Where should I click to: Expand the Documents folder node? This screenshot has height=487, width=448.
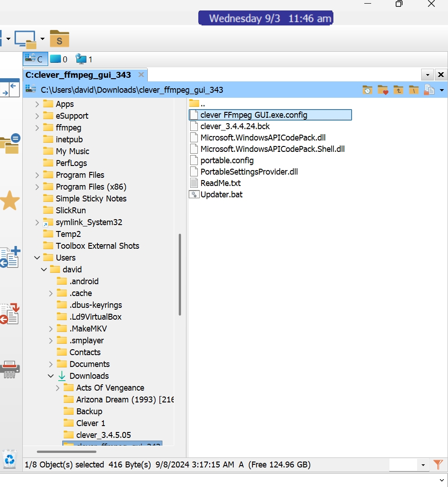[x=50, y=364]
